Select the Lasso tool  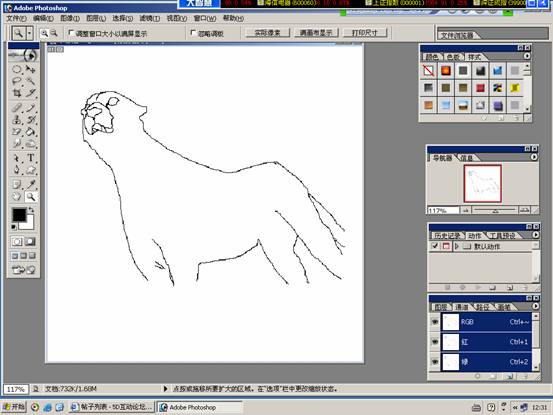tap(17, 81)
